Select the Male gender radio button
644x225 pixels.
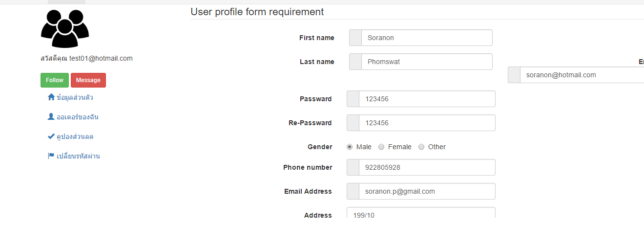[350, 147]
